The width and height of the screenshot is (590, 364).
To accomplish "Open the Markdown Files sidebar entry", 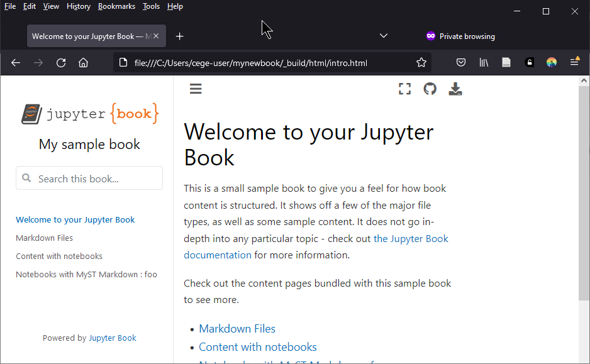I will click(x=44, y=238).
